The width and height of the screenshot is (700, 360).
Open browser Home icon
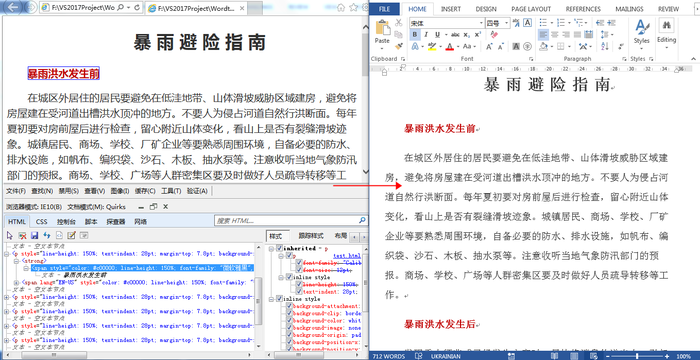(x=341, y=7)
